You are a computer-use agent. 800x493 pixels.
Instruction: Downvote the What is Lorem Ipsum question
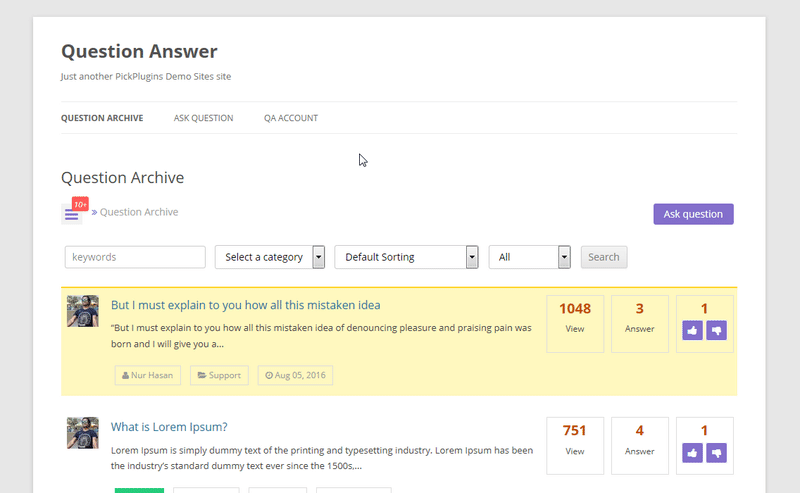coord(716,453)
